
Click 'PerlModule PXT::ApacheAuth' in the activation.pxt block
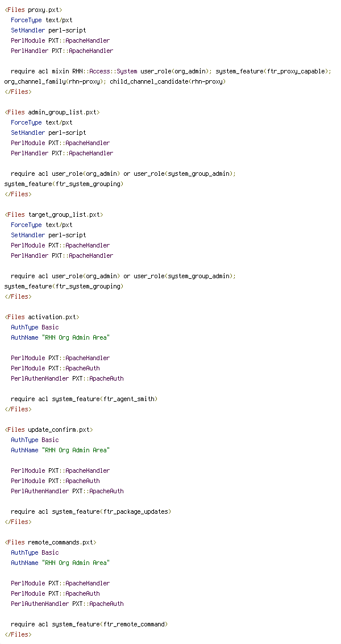point(55,368)
